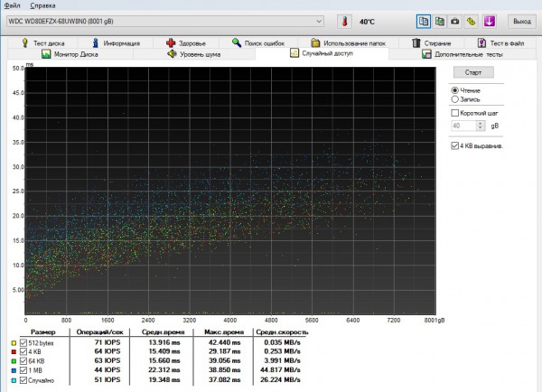Screen dimensions: 542x392
Task: Click the Средн.скорость column header
Action: coord(282,331)
